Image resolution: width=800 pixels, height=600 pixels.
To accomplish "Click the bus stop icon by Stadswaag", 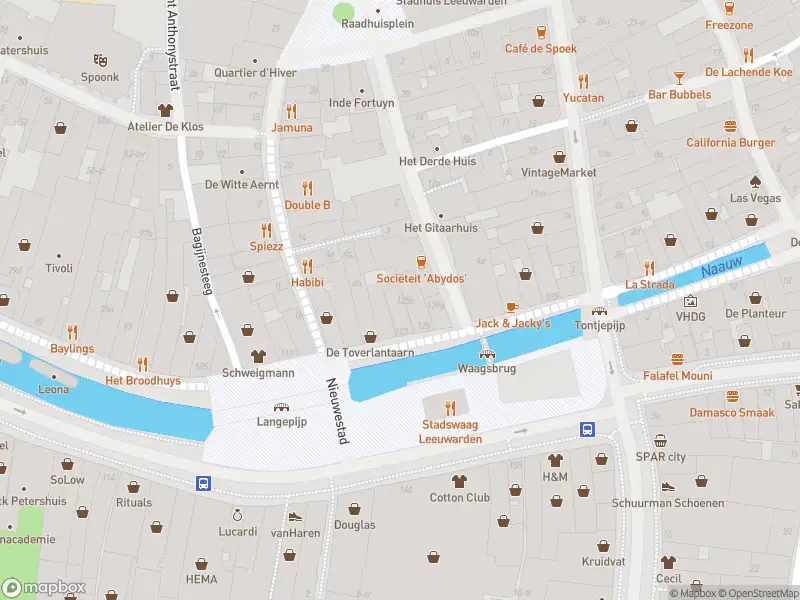I will (587, 430).
